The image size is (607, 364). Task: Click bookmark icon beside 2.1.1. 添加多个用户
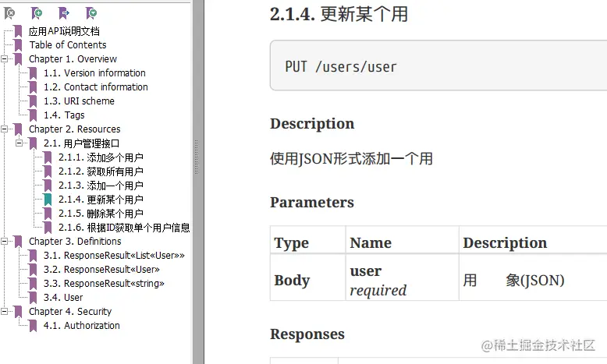48,157
